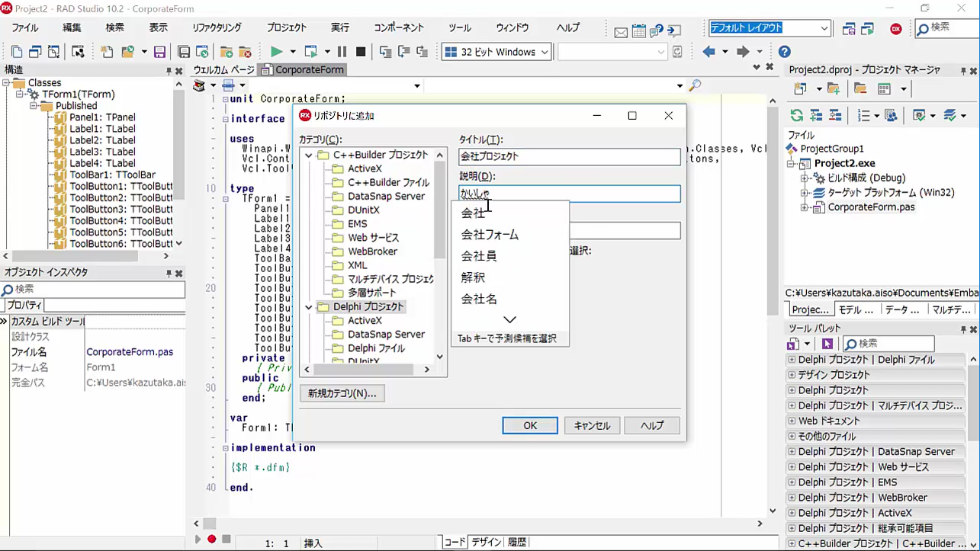This screenshot has width=980, height=551.
Task: Pause program execution in the debug toolbar
Action: [x=342, y=52]
